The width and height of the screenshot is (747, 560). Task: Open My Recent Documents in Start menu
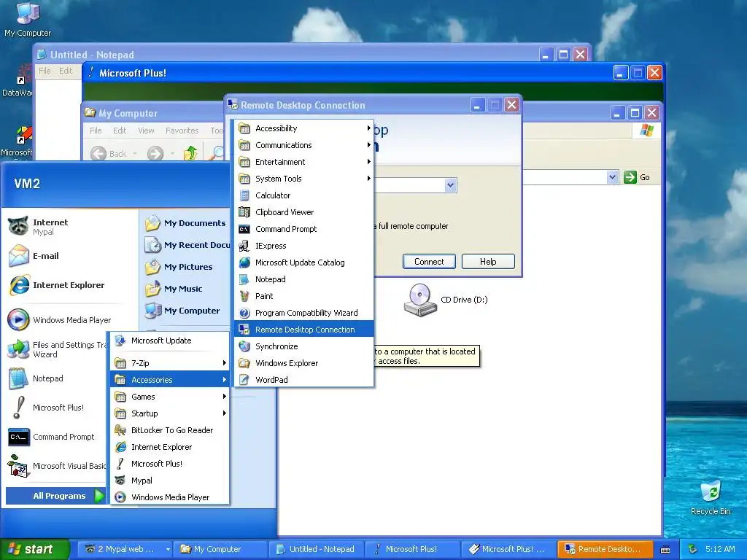(186, 245)
